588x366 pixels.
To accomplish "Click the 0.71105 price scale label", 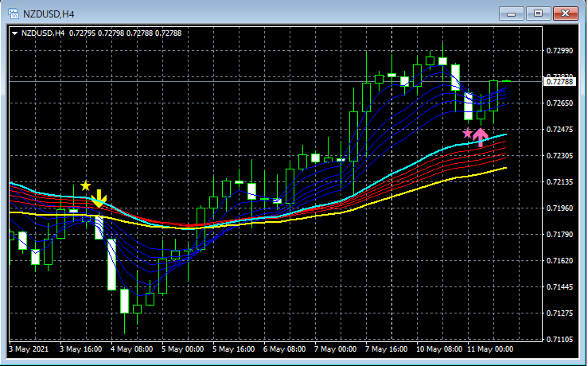I will click(560, 340).
